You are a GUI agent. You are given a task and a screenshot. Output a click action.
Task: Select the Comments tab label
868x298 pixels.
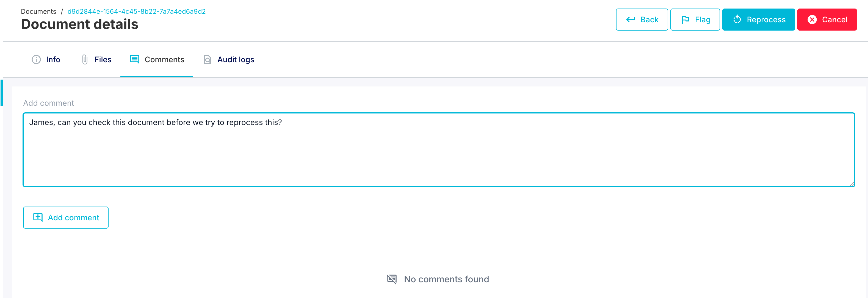pos(164,60)
